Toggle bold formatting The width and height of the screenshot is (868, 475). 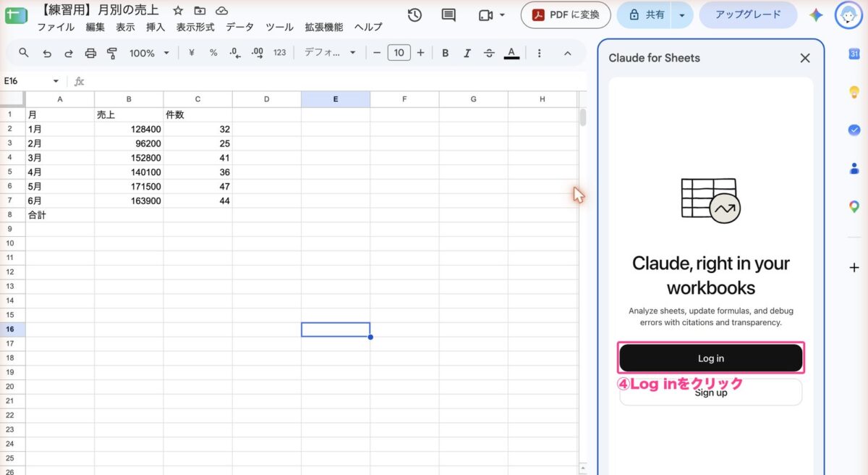(446, 53)
